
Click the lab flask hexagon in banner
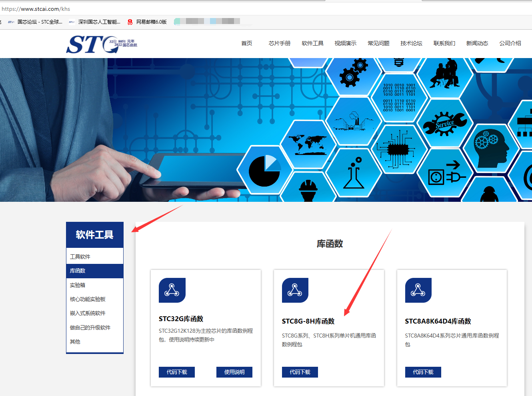tap(353, 173)
